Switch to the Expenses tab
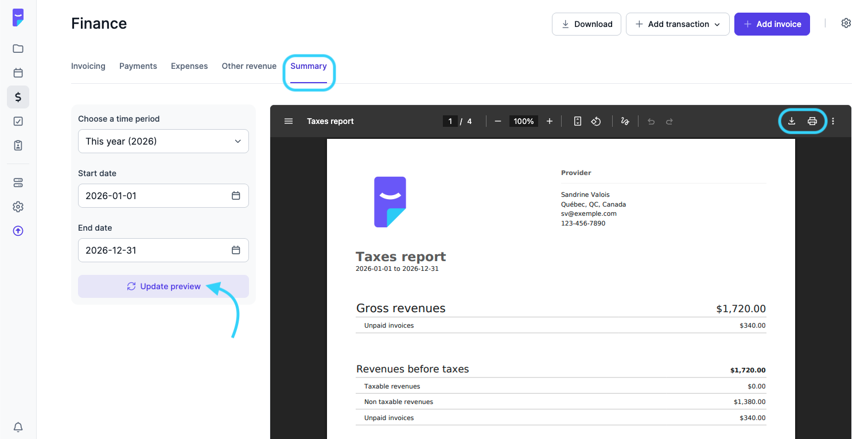Viewport: 868px width, 439px height. click(x=189, y=66)
